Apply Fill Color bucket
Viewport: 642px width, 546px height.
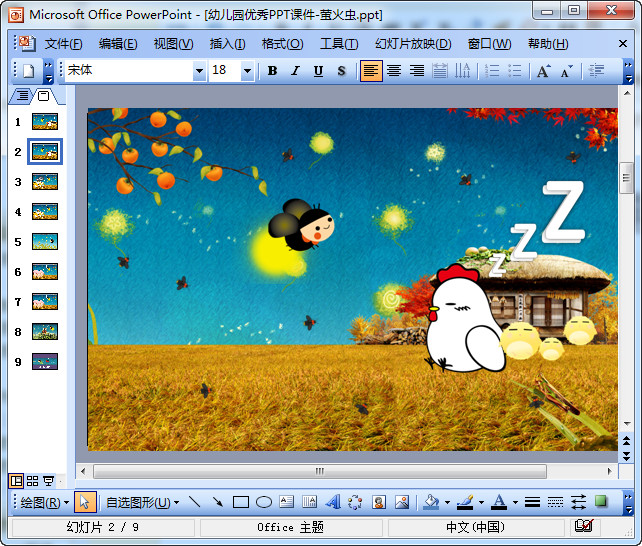432,502
